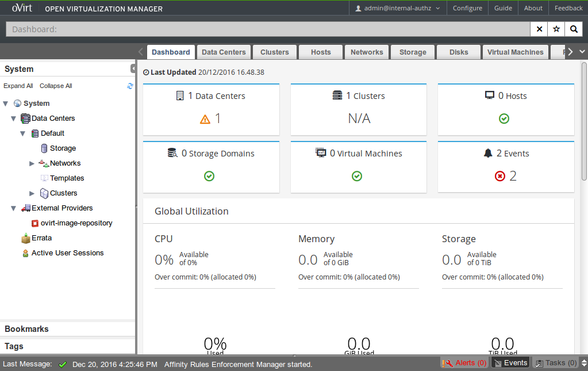588x371 pixels.
Task: Click the Hosts monitor icon on the card
Action: click(x=490, y=95)
